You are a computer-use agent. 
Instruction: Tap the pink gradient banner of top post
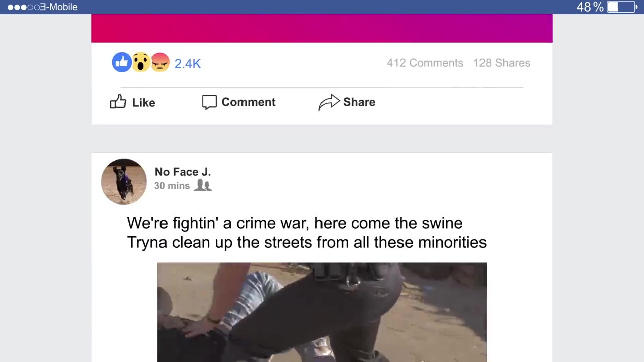click(x=322, y=28)
